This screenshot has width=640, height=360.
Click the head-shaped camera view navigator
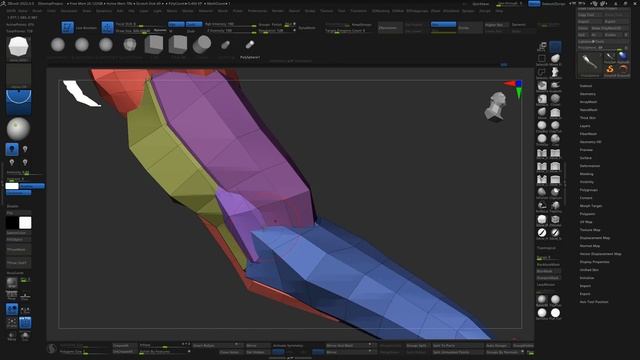click(x=496, y=107)
